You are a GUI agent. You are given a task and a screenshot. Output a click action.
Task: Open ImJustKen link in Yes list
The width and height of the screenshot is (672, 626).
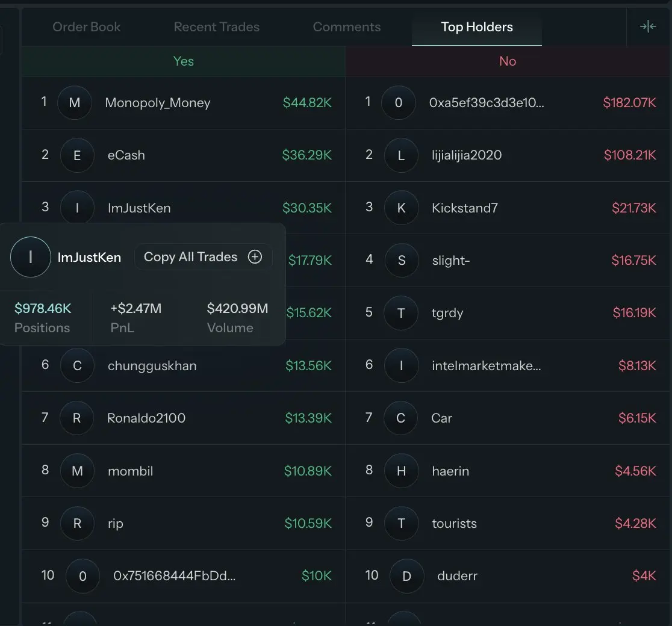point(139,208)
